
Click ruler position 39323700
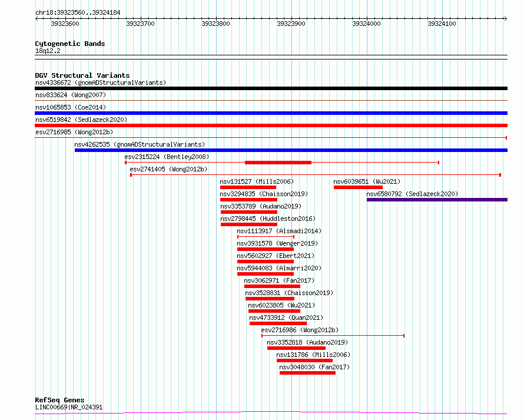pyautogui.click(x=140, y=24)
